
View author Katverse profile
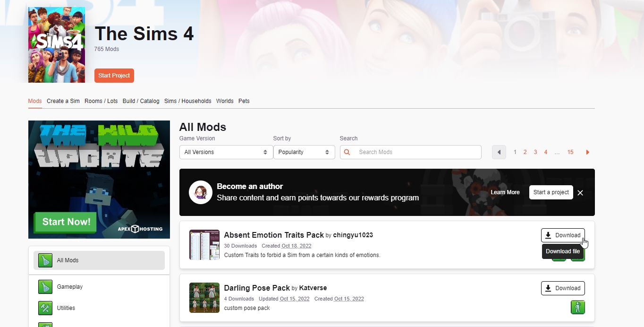tap(313, 288)
